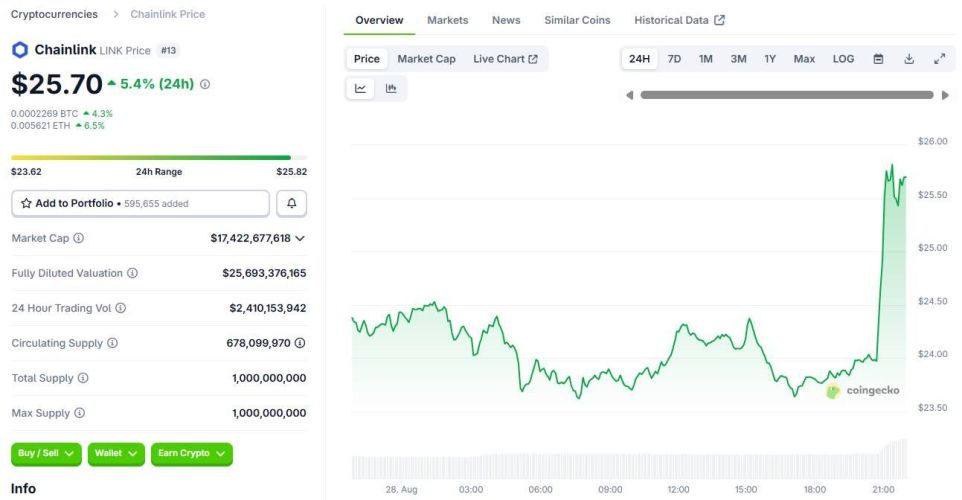Select the Market Cap chart mode
Image resolution: width=962 pixels, height=500 pixels.
[426, 59]
